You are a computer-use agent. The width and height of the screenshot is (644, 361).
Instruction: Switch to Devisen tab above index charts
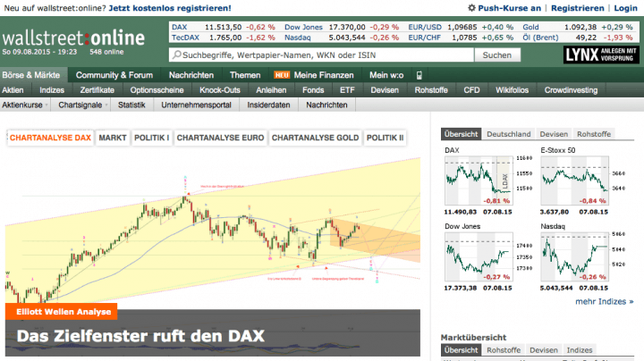click(554, 134)
